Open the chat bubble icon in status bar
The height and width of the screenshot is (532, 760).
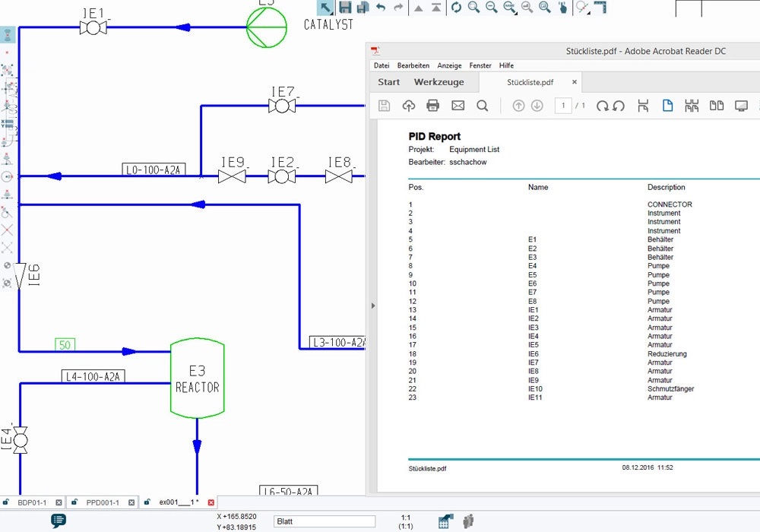click(x=59, y=521)
